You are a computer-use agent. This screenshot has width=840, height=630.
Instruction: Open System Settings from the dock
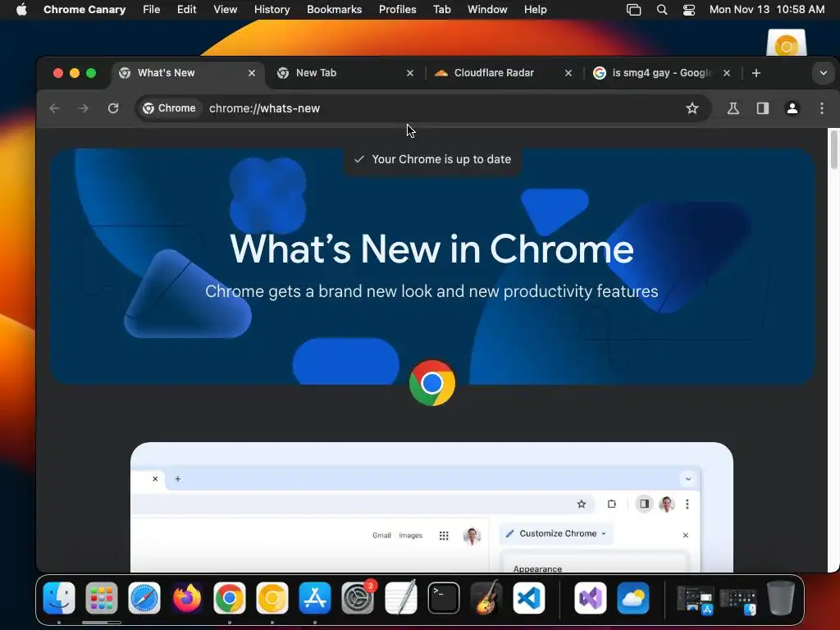358,598
